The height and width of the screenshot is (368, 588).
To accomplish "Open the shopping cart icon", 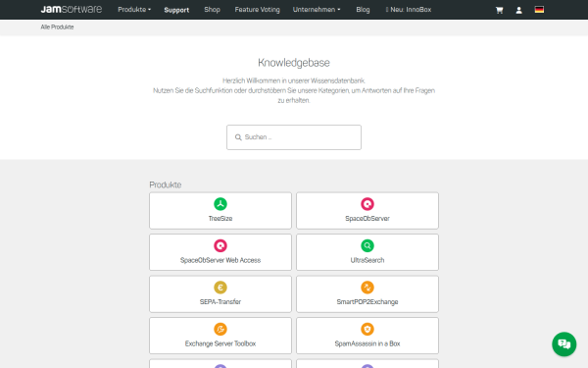I will click(x=499, y=10).
